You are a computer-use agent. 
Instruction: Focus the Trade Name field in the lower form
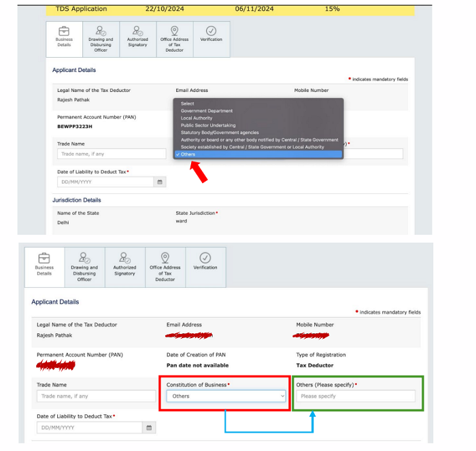[x=93, y=396]
